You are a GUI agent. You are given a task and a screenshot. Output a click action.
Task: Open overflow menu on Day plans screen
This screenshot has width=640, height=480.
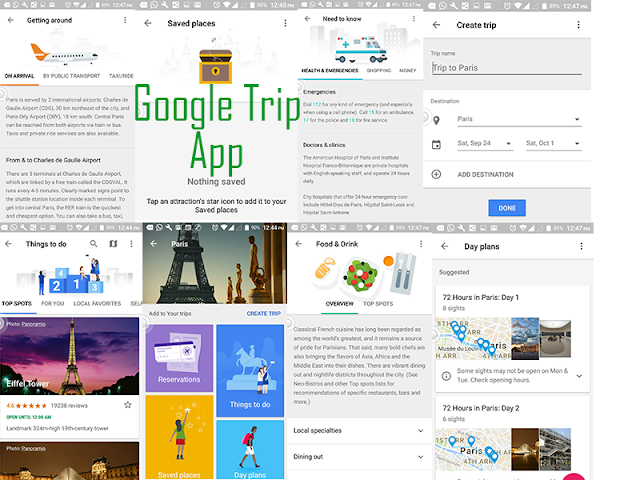pyautogui.click(x=581, y=246)
